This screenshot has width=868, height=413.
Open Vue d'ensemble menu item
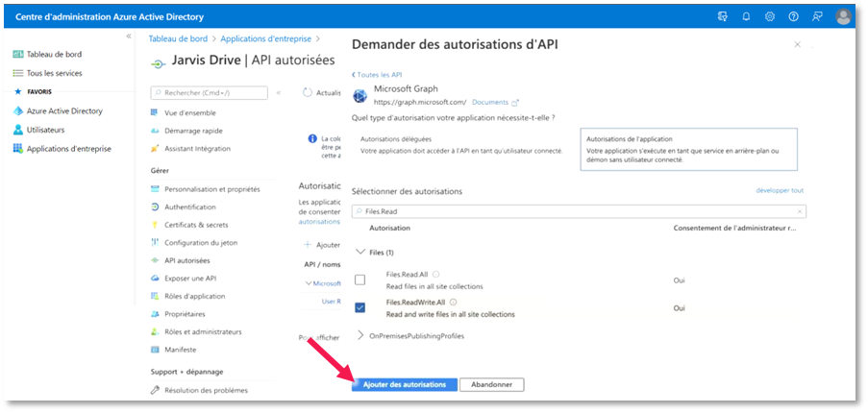point(190,112)
